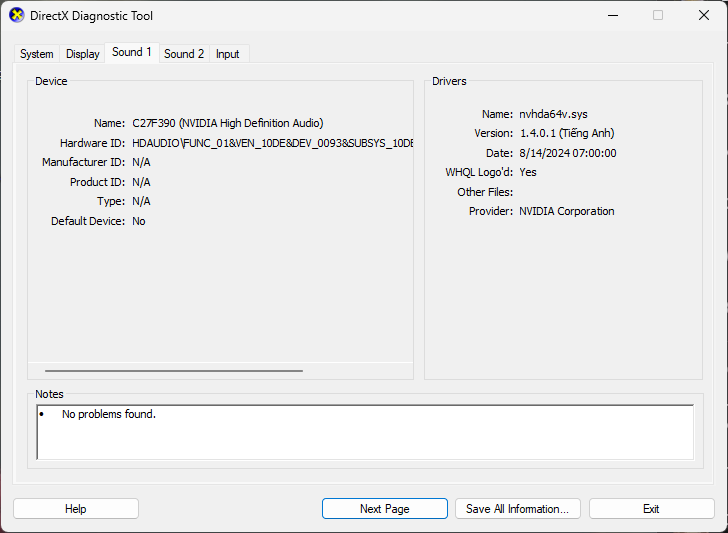Click the Product ID value N/A

click(141, 182)
